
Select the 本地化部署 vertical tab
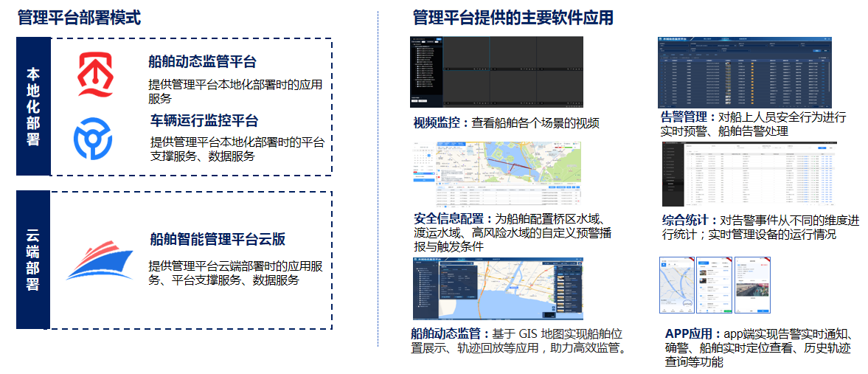point(33,107)
